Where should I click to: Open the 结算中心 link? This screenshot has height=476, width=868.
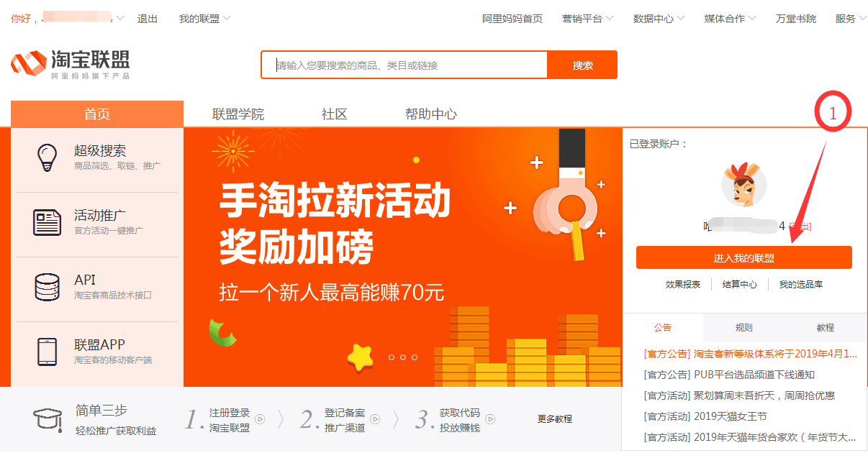pyautogui.click(x=740, y=285)
